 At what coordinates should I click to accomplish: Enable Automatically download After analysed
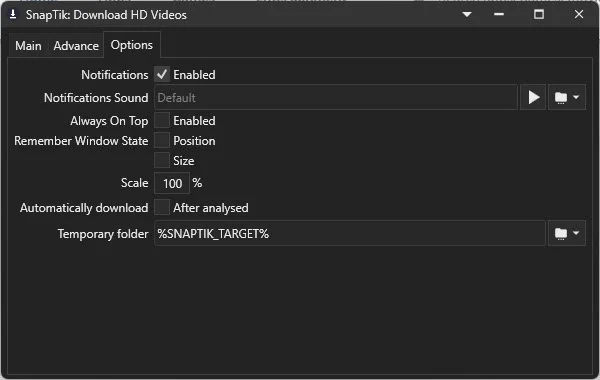pyautogui.click(x=162, y=207)
